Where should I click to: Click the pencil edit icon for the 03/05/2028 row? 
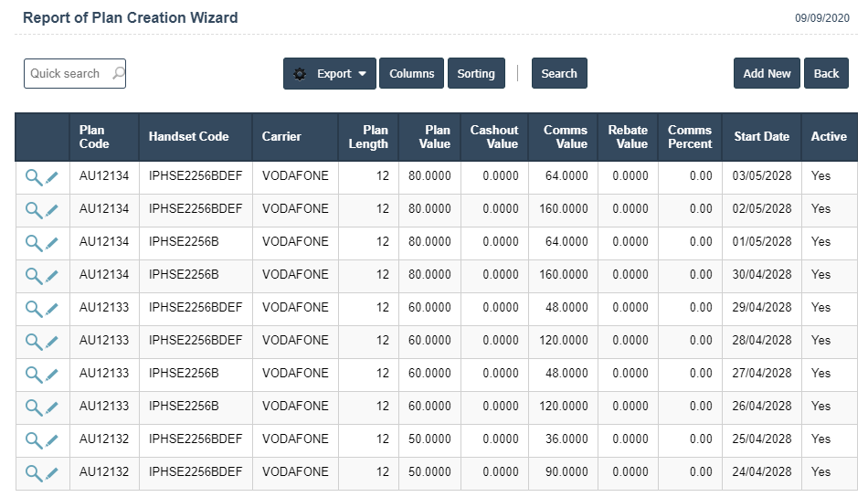[52, 177]
